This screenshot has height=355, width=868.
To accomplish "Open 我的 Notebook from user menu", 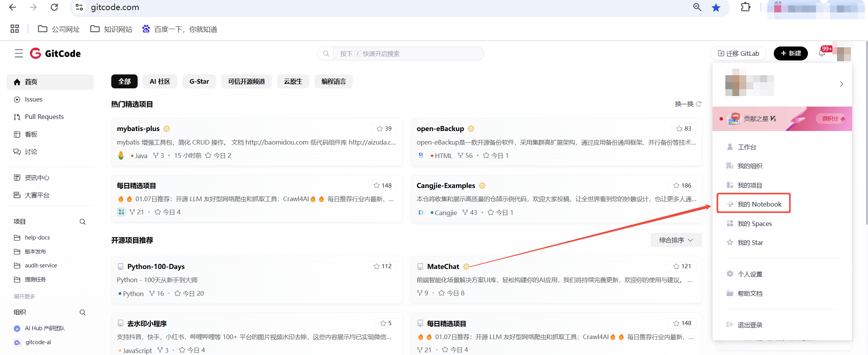I will (759, 204).
